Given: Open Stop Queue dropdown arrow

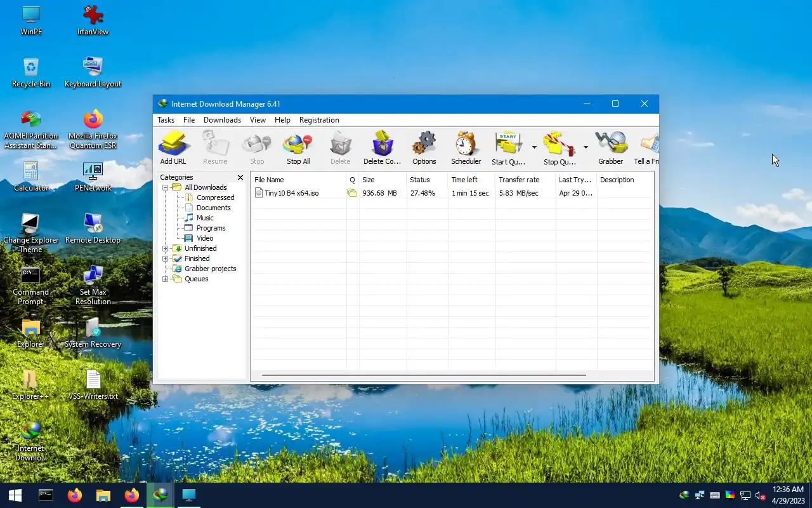Looking at the screenshot, I should coord(586,147).
